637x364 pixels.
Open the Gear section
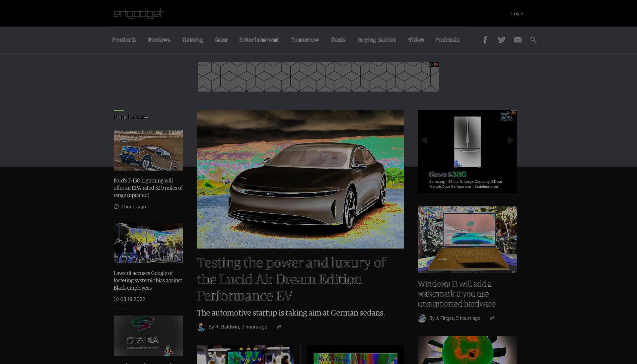(x=221, y=40)
